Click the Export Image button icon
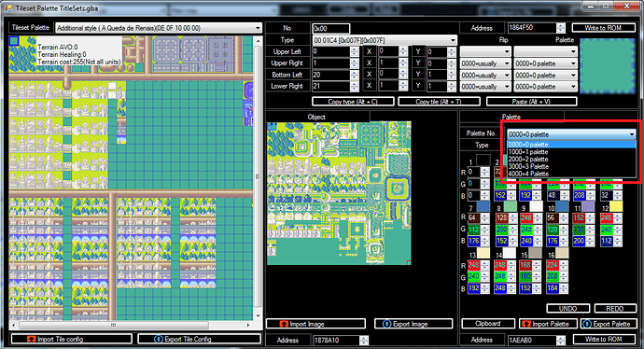The image size is (644, 349). coord(386,324)
